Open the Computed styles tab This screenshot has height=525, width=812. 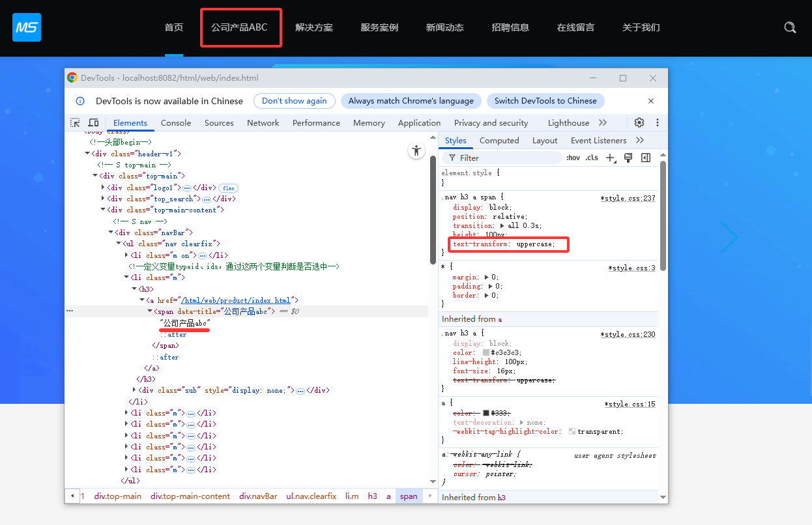(499, 140)
